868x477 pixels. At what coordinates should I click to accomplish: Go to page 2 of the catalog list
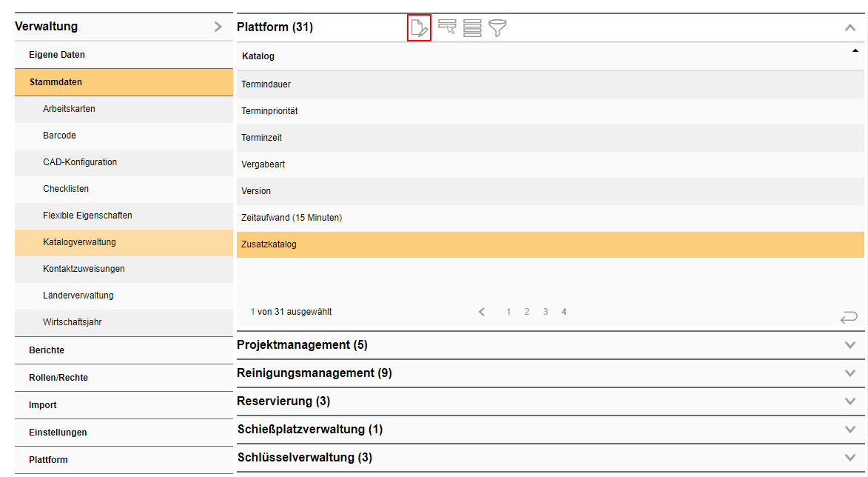click(x=527, y=312)
